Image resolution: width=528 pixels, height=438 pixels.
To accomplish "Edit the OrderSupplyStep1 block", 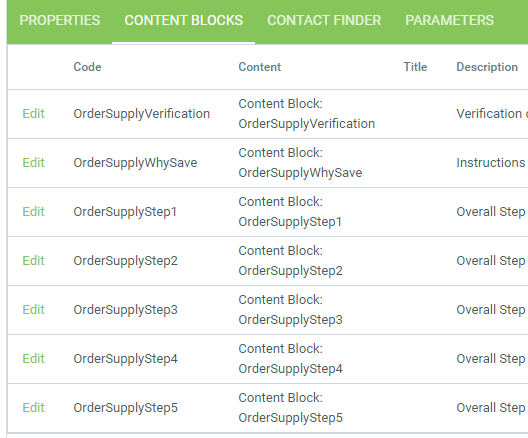I will coord(33,212).
